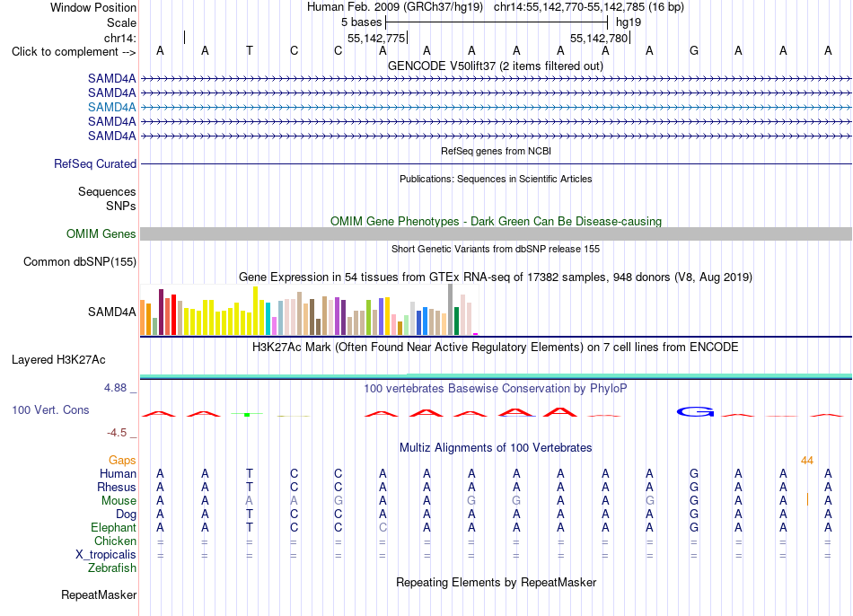853x616 pixels.
Task: Click the chr14: ruler label
Action: coord(120,38)
